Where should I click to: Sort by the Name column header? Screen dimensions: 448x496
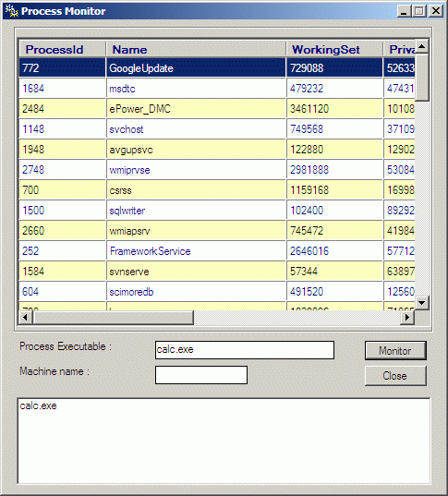coord(196,49)
